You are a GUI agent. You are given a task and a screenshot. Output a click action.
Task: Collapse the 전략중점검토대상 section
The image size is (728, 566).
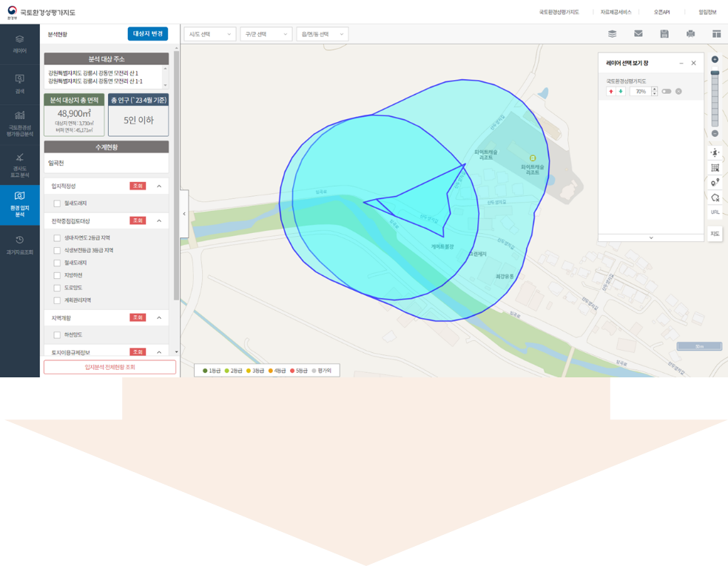pos(159,220)
